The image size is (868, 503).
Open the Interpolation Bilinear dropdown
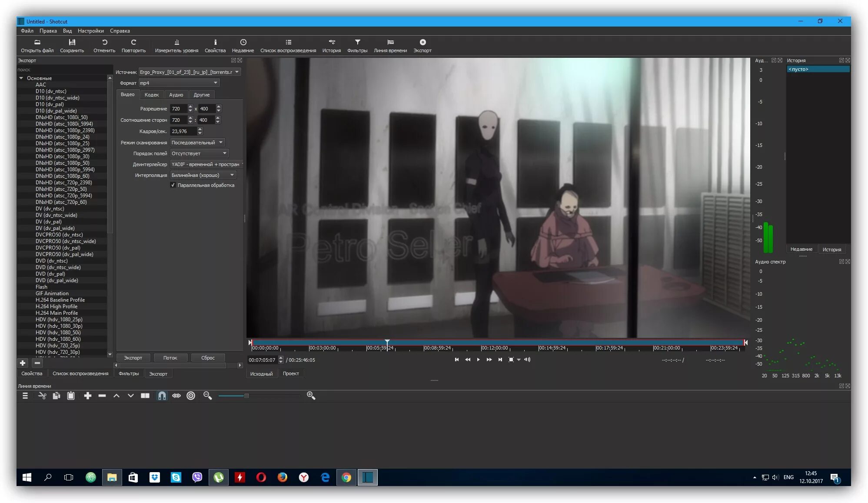203,175
